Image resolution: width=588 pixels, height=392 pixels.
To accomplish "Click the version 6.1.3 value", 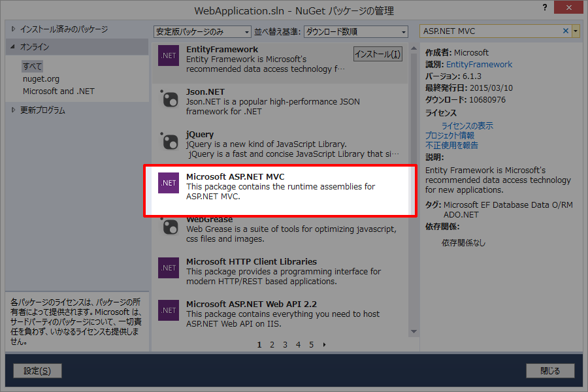I will [472, 76].
